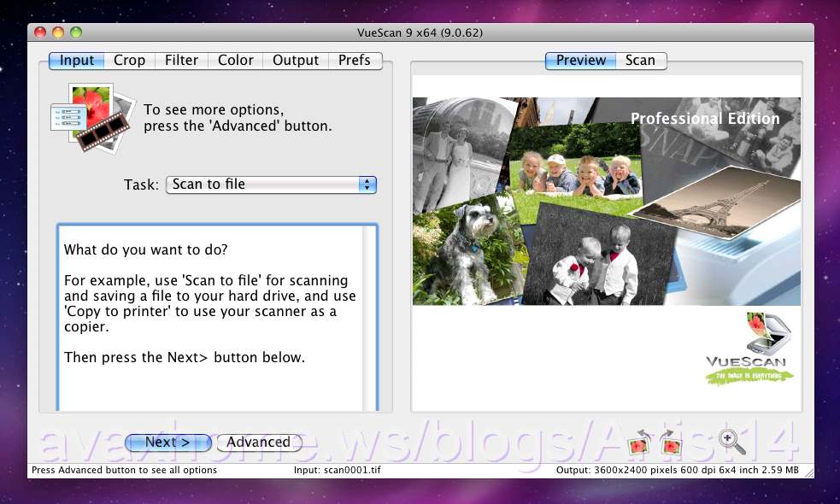840x504 pixels.
Task: Click the VueScan logo in preview
Action: 749,349
